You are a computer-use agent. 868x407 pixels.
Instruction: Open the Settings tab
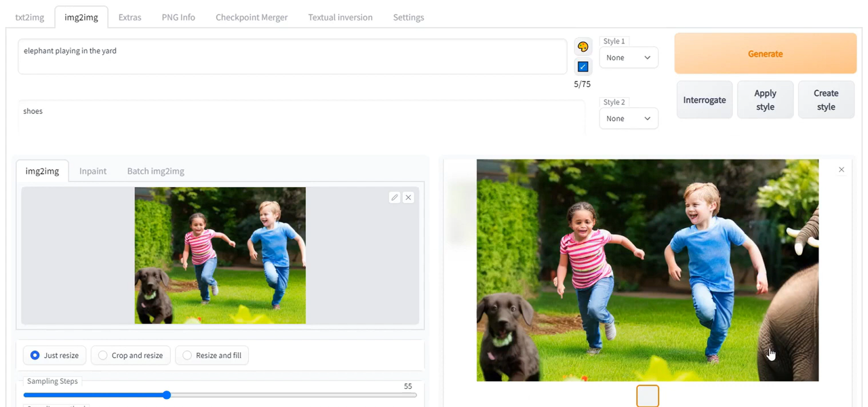[408, 18]
